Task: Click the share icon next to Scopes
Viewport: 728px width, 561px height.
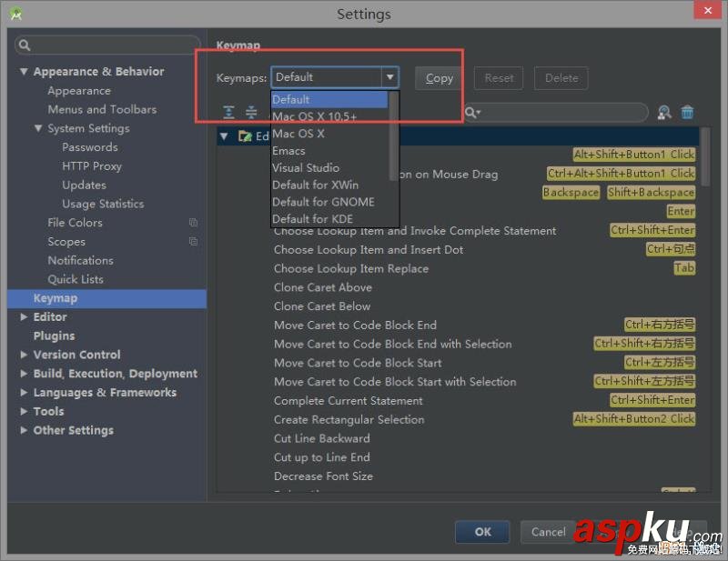Action: [192, 241]
